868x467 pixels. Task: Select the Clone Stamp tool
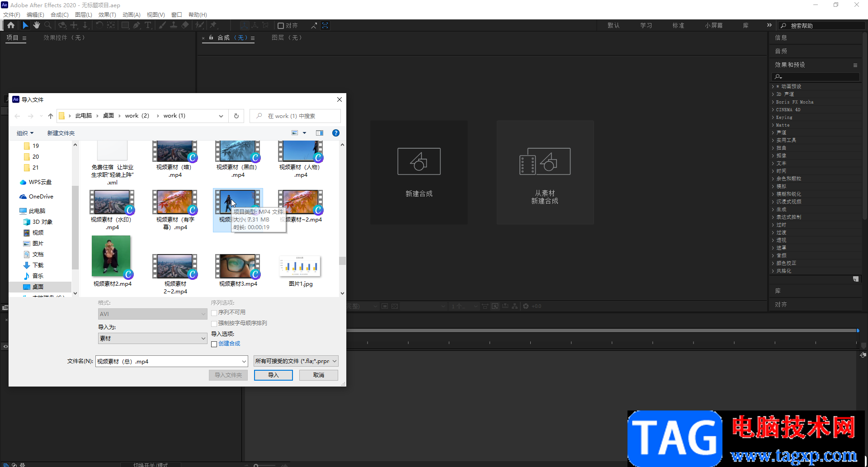coord(174,25)
